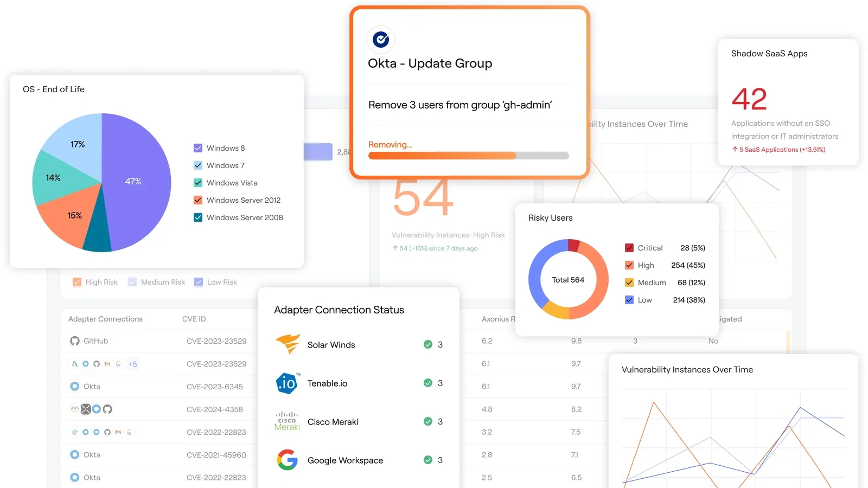Open the CVE-2023-6345 entry
The height and width of the screenshot is (488, 868).
click(215, 387)
